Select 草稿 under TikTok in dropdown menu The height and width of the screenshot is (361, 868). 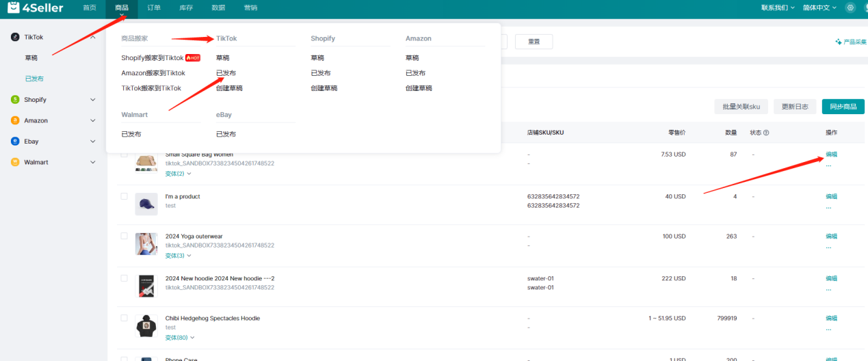(x=223, y=58)
